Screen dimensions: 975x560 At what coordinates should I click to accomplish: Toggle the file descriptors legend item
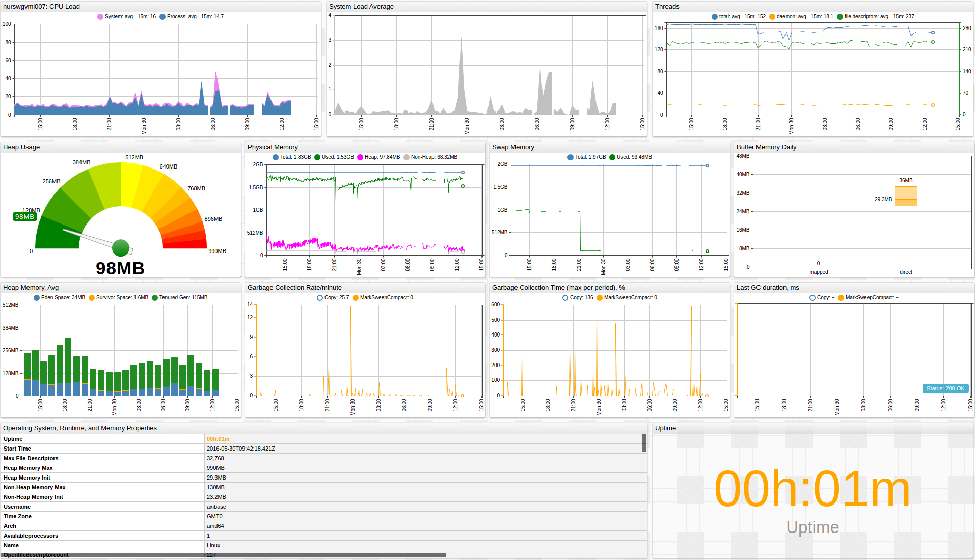coord(876,17)
